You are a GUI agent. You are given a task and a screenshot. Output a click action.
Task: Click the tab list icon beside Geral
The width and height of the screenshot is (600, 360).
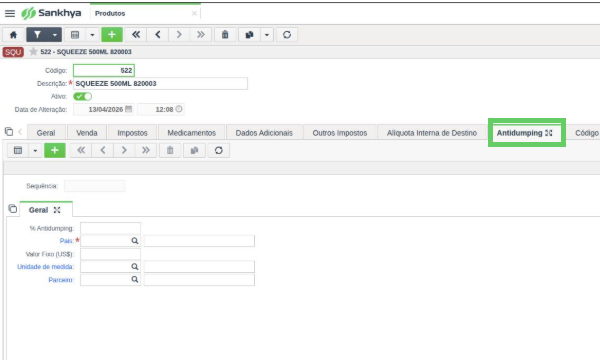coord(8,132)
